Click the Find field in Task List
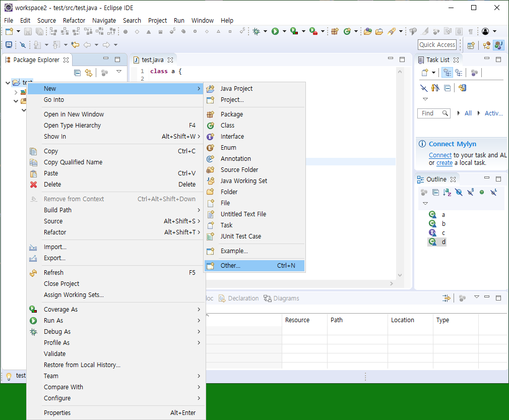 (x=434, y=113)
